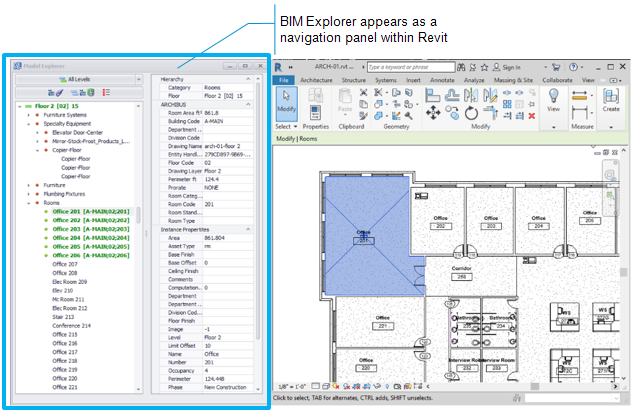Select Elec Room 209 in the tree

[69, 282]
